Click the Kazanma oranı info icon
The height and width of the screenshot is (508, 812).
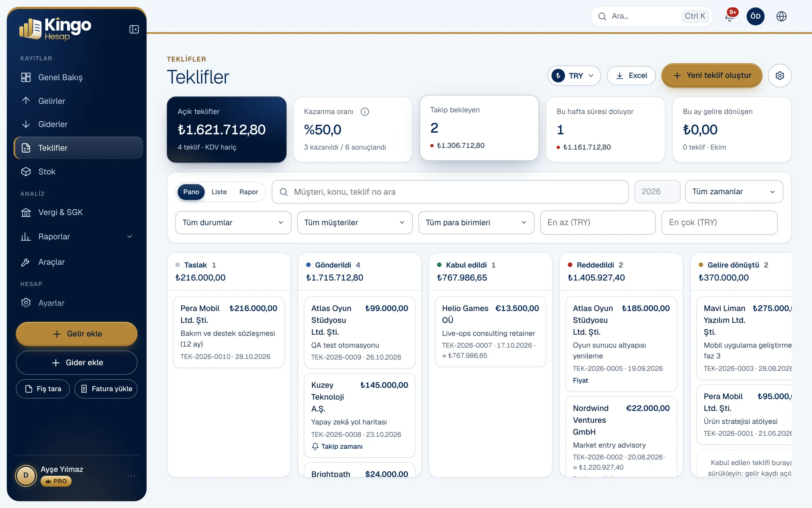365,112
